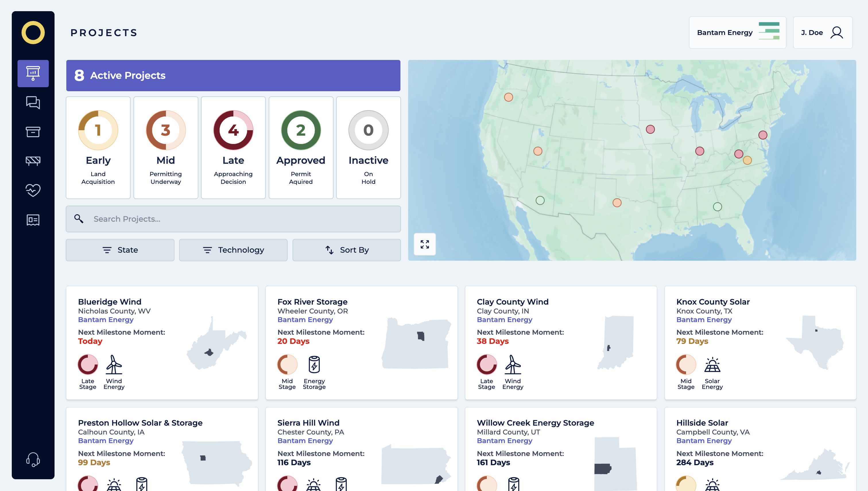The image size is (868, 491).
Task: Click the Utah map marker
Action: (x=538, y=151)
